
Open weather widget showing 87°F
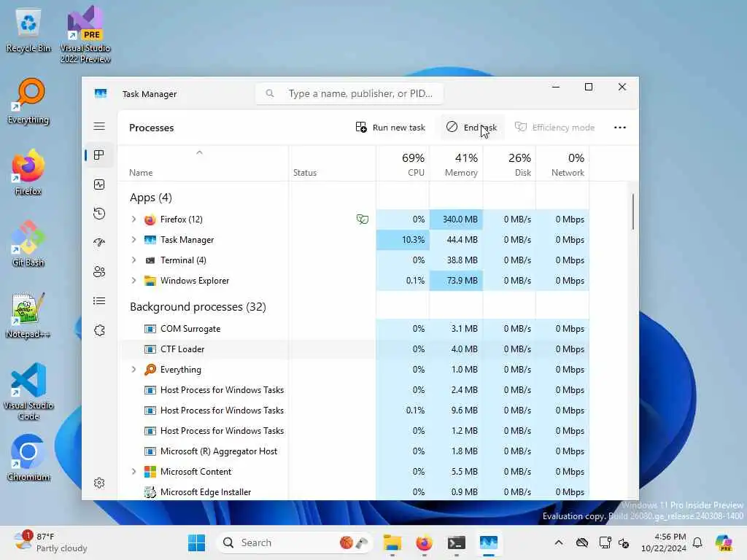(x=50, y=542)
